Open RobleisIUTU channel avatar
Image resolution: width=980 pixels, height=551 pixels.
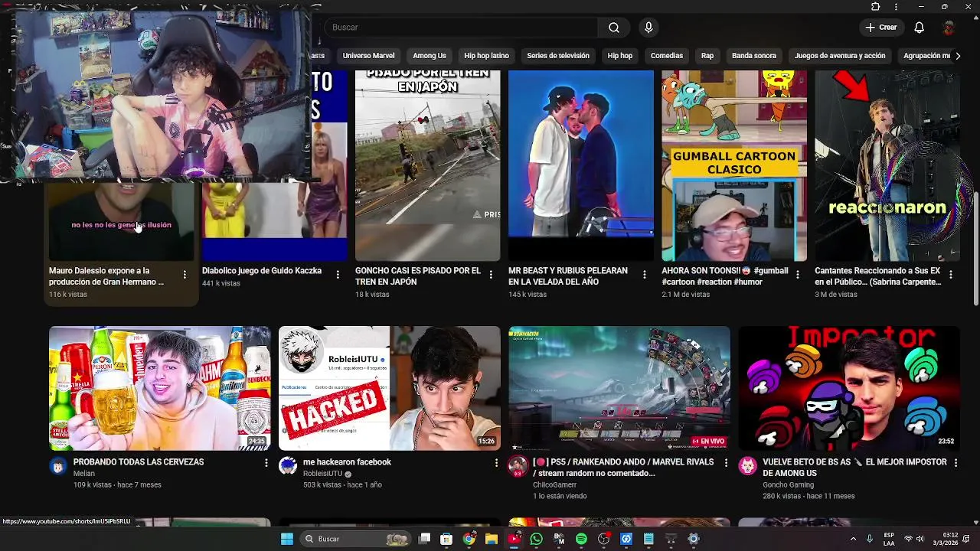(288, 466)
